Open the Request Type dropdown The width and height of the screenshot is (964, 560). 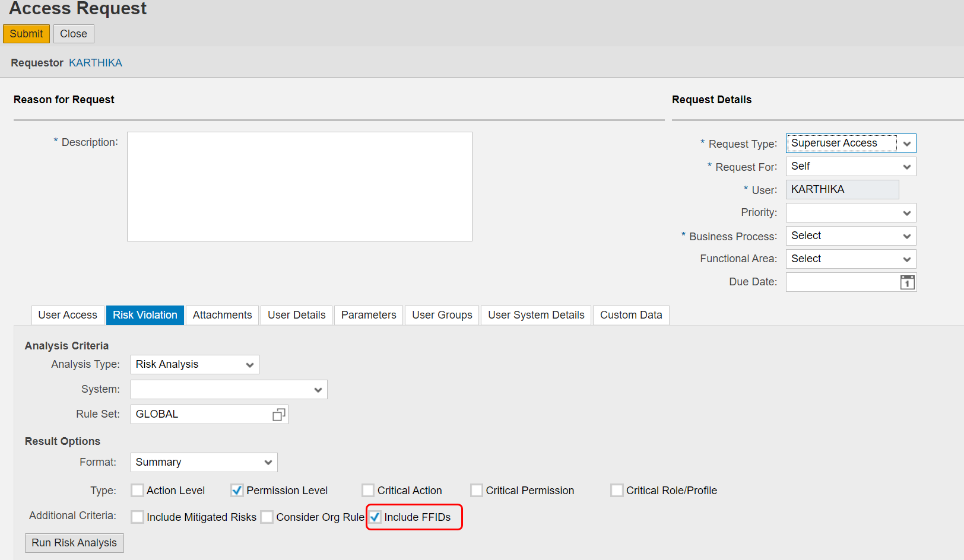[906, 143]
